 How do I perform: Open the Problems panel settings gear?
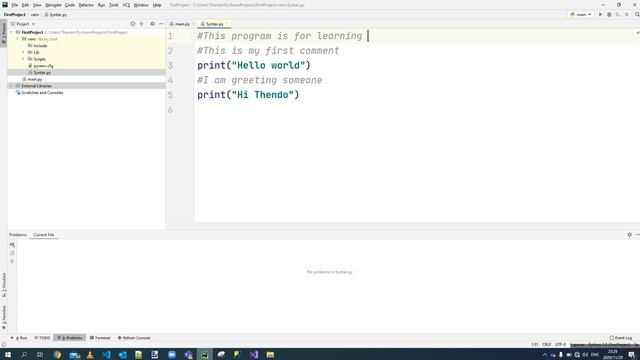click(629, 235)
